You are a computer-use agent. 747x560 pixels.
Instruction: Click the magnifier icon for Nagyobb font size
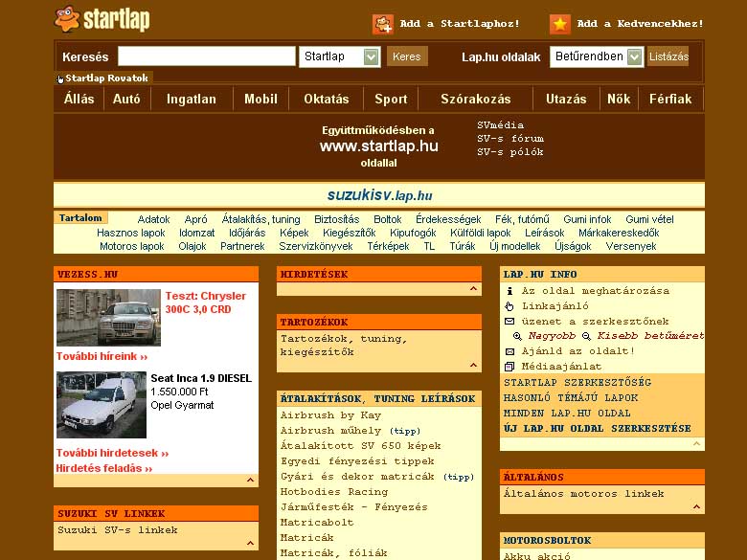tap(517, 337)
